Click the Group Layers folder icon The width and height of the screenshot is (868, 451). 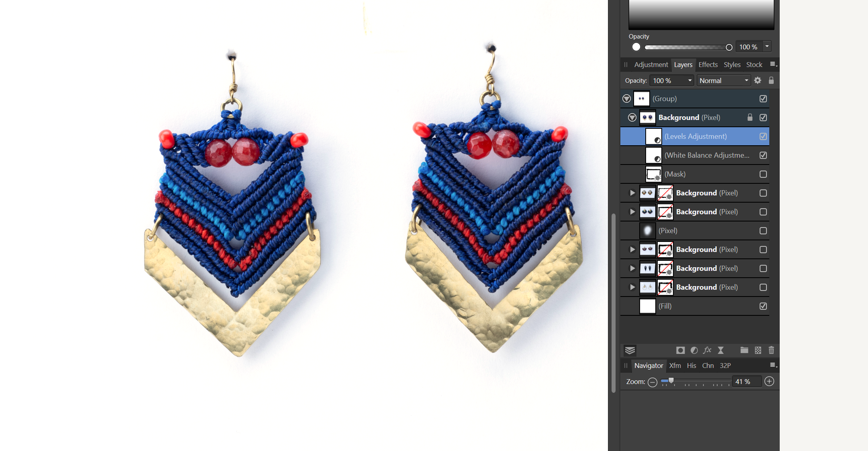(744, 350)
